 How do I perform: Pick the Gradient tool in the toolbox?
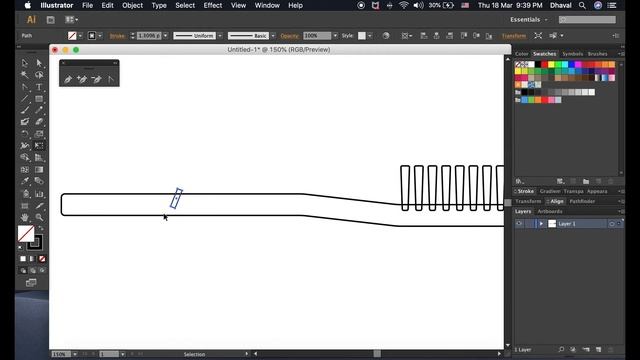pyautogui.click(x=39, y=169)
